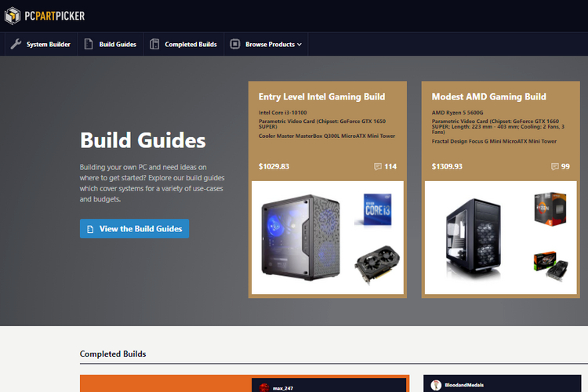Click Fractal Design Focus G Mini text
Screen dimensions: 588x392
(x=494, y=141)
